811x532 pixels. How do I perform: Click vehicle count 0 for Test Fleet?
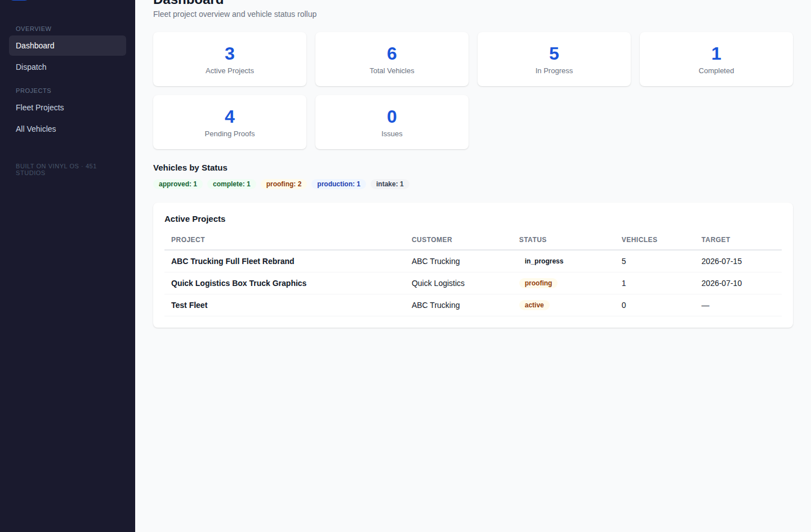click(x=624, y=305)
